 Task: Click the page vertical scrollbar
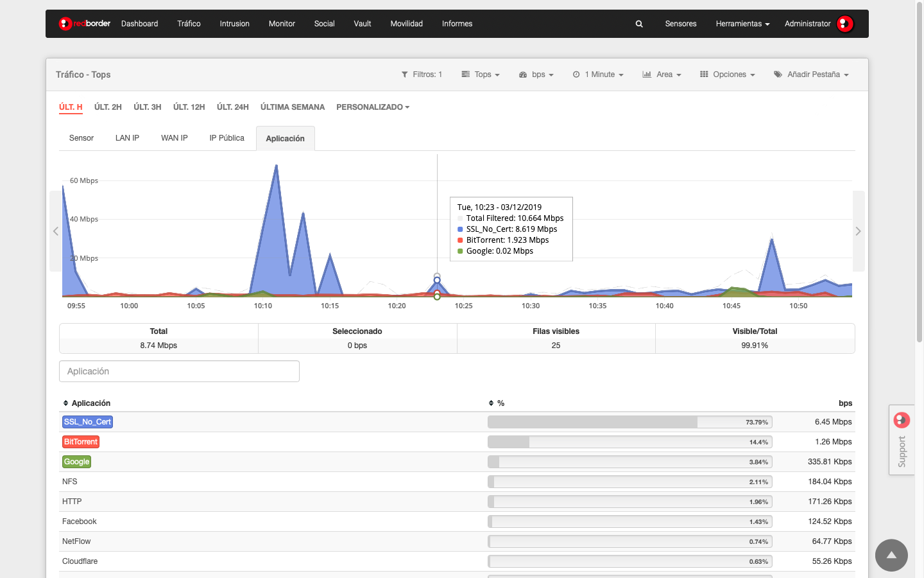(920, 173)
